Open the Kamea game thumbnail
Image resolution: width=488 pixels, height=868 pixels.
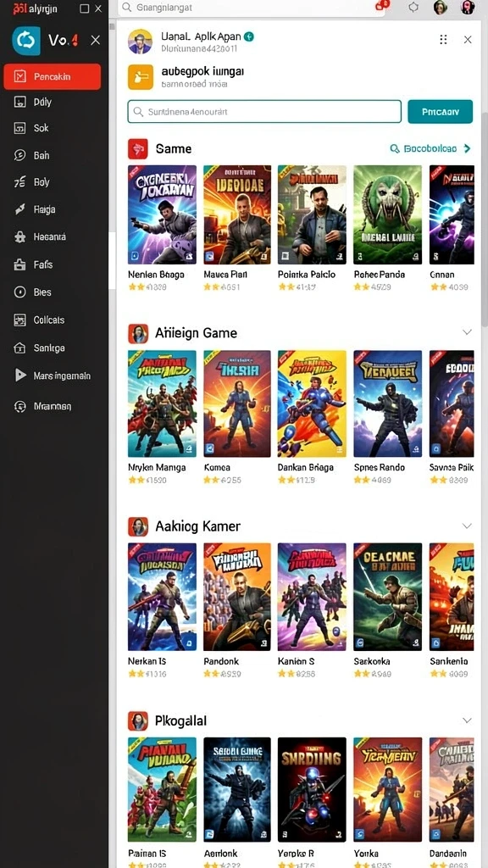click(x=237, y=403)
